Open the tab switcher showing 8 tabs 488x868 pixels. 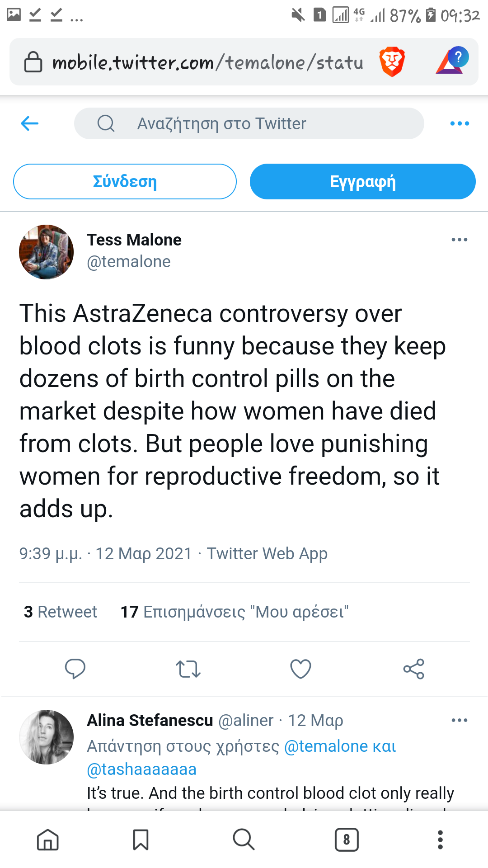347,840
